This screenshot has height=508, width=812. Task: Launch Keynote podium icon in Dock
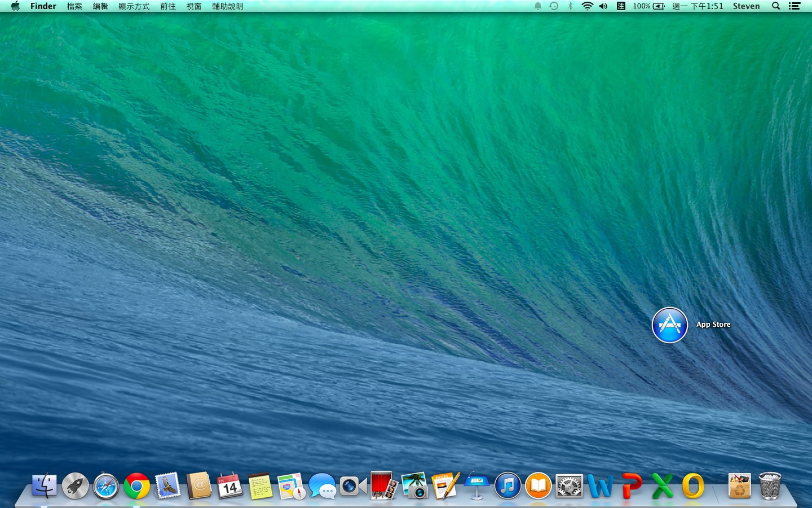click(x=476, y=485)
